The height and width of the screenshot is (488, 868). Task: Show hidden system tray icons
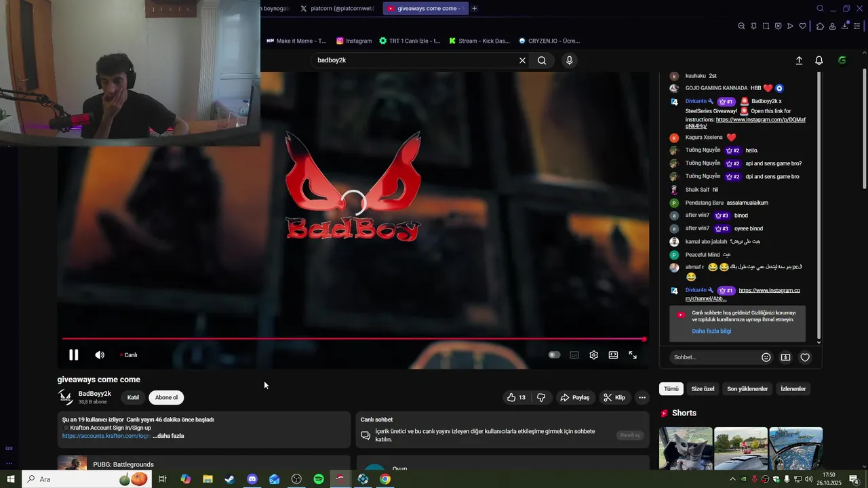coord(732,479)
